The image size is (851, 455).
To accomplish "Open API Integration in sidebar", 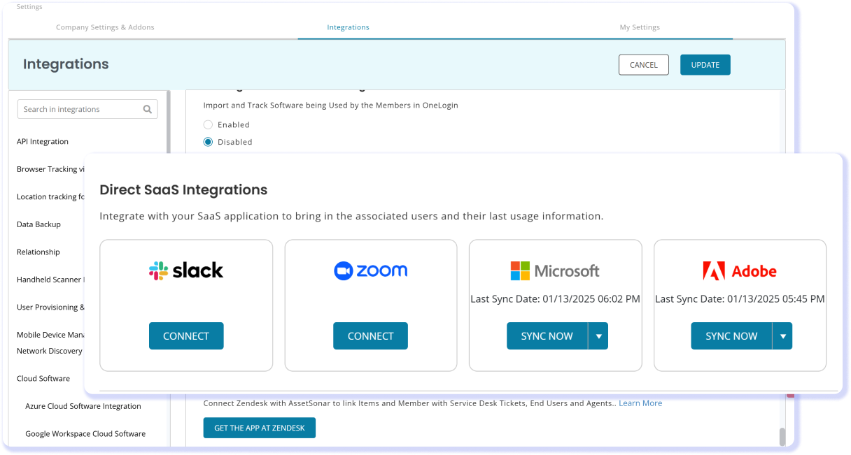I will pos(42,141).
